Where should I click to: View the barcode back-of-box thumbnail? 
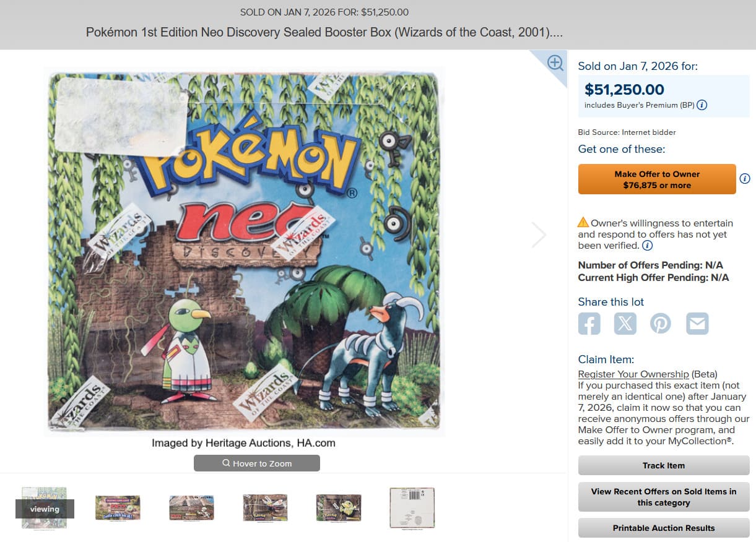[412, 508]
